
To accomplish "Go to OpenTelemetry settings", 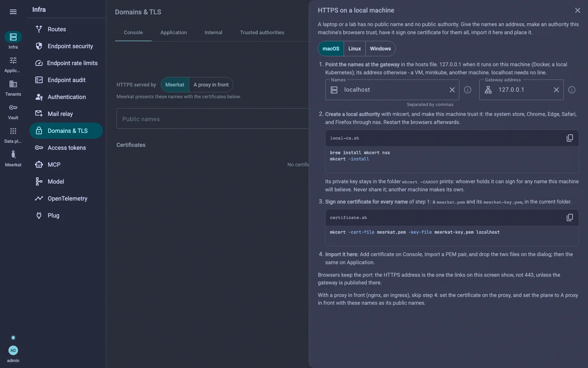I will (x=66, y=198).
